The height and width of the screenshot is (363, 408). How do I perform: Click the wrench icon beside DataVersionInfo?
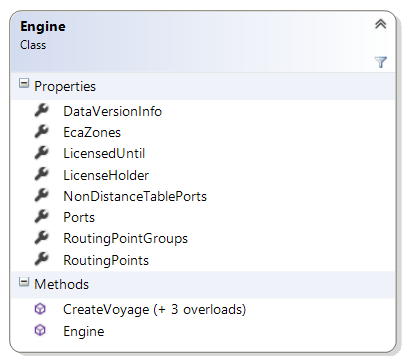(42, 110)
